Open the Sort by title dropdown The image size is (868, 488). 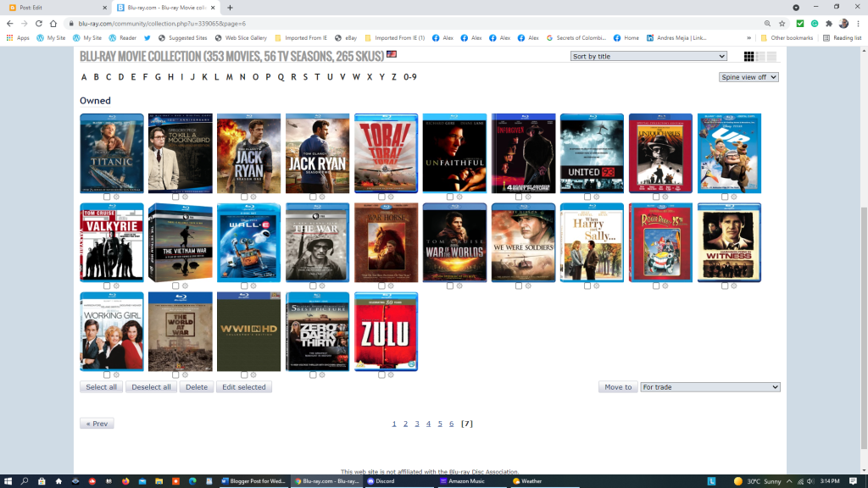648,57
